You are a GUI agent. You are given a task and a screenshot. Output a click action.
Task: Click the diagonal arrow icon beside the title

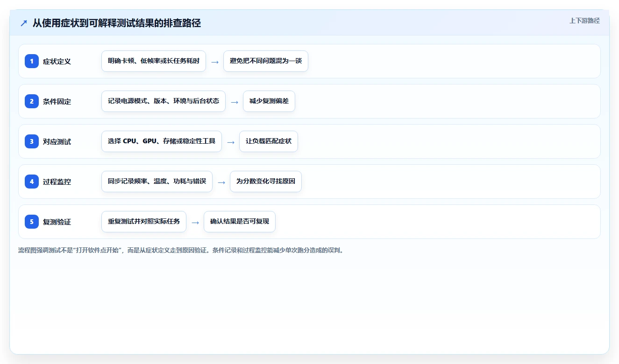click(x=24, y=23)
